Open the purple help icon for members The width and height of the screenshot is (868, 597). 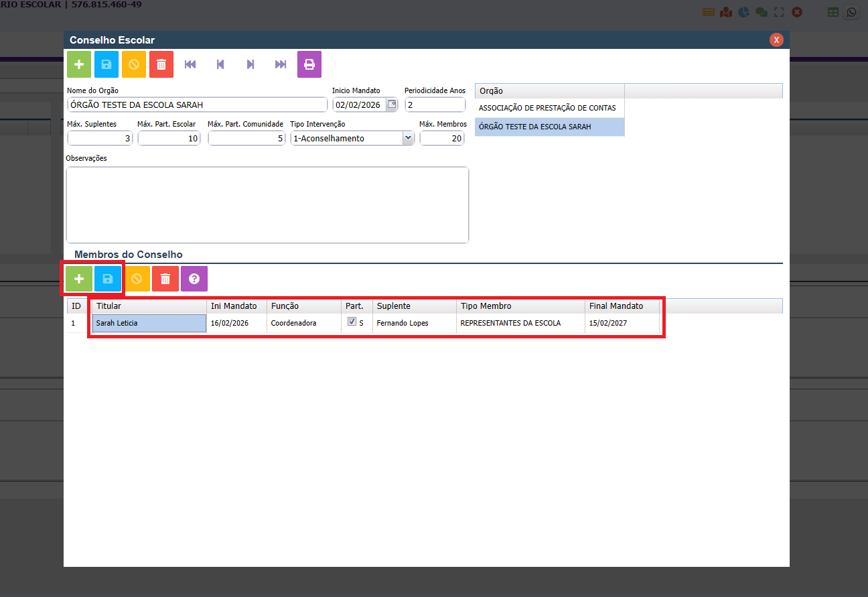click(x=194, y=279)
